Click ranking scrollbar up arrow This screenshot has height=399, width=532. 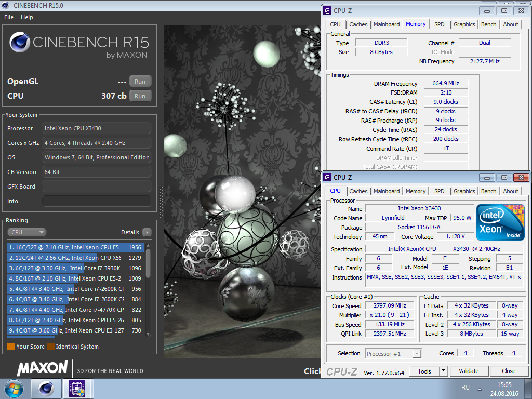coord(148,245)
